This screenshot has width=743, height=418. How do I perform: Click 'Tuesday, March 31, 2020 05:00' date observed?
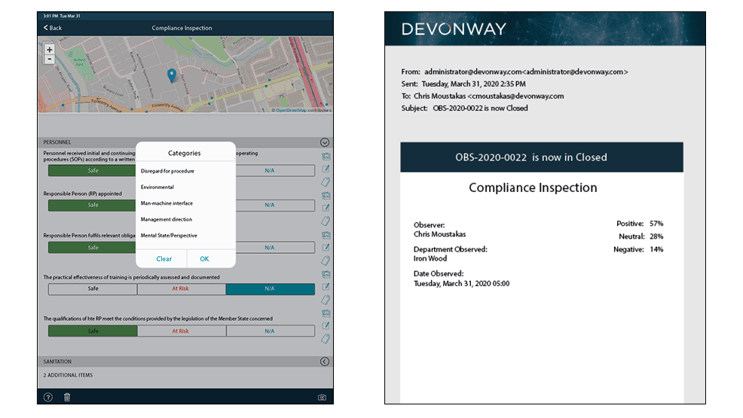click(x=462, y=283)
